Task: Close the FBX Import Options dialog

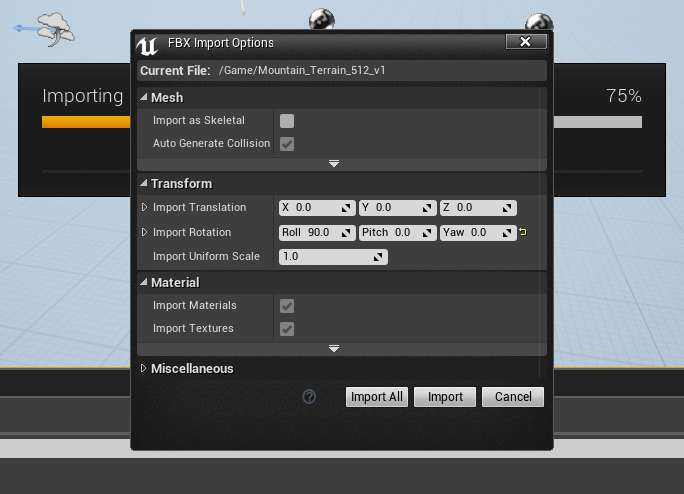Action: [526, 41]
